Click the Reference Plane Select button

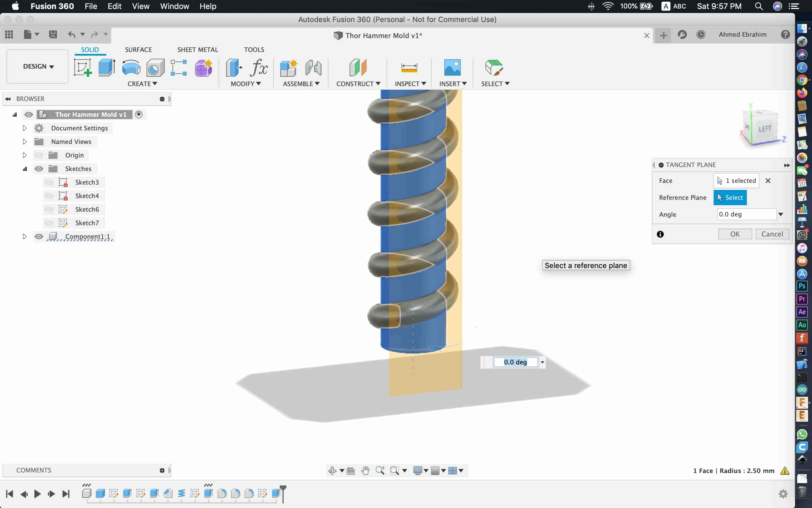pyautogui.click(x=730, y=198)
